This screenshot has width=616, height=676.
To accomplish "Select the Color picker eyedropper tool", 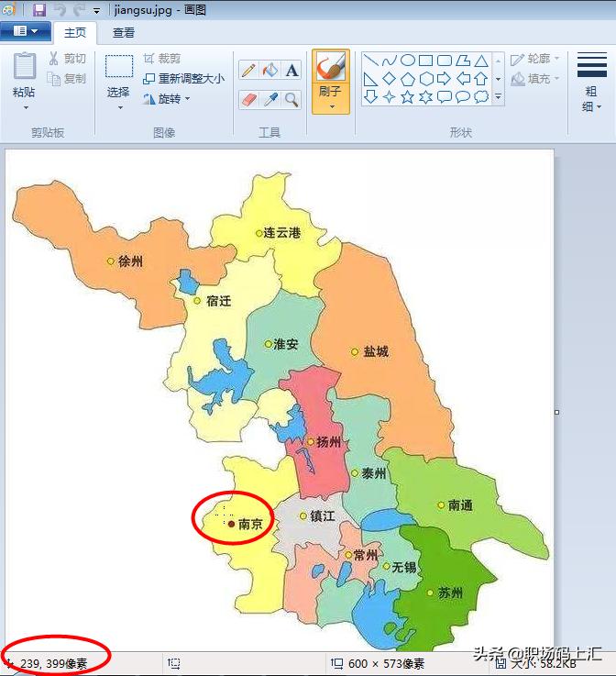I will [270, 100].
